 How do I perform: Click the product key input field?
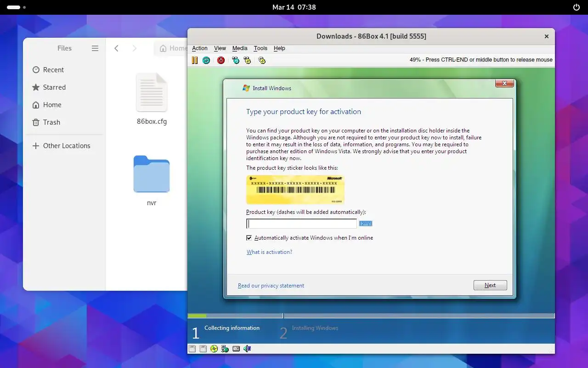tap(301, 224)
